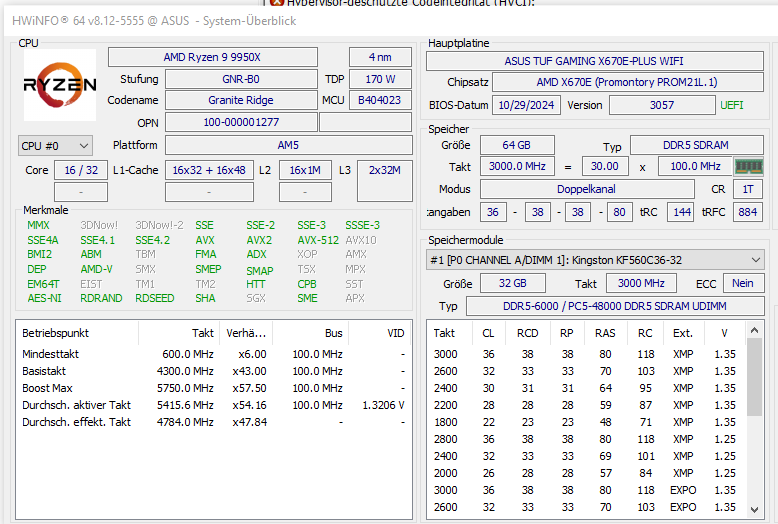This screenshot has width=778, height=524.
Task: Open the CPU #0 selector dropdown
Action: click(55, 146)
